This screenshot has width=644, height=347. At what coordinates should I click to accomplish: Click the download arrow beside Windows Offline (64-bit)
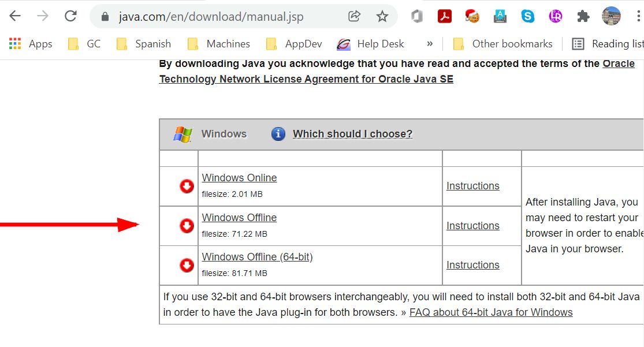tap(187, 265)
